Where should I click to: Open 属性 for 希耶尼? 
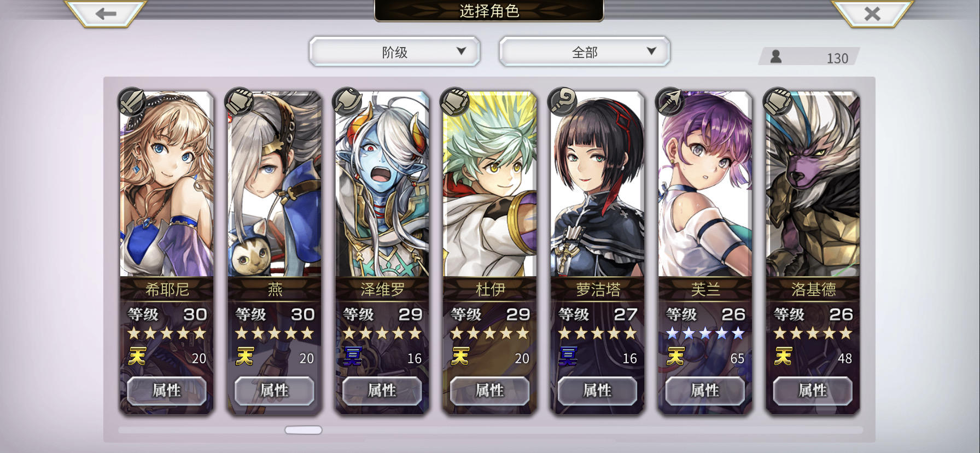(166, 391)
